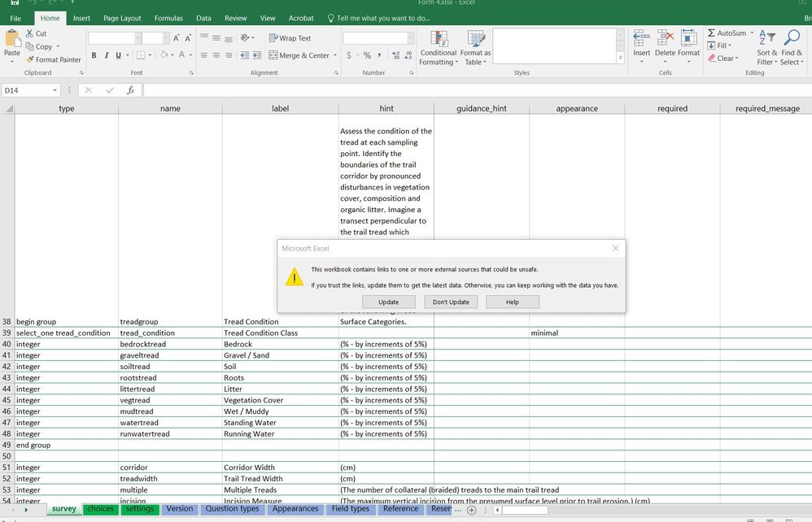Switch to the choices sheet tab
This screenshot has width=812, height=522.
(100, 509)
